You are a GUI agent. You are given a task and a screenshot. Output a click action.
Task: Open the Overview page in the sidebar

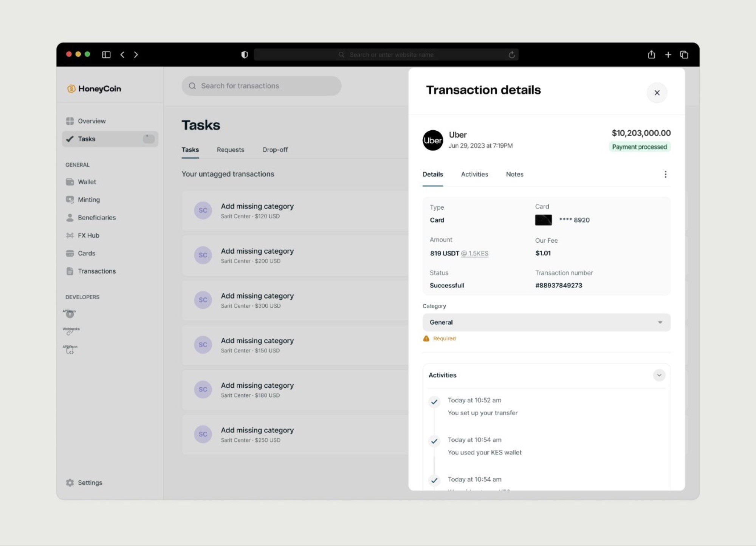point(86,121)
